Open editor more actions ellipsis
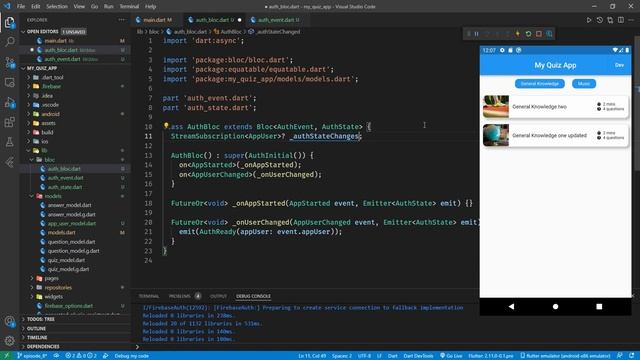This screenshot has width=640, height=360. 631,20
